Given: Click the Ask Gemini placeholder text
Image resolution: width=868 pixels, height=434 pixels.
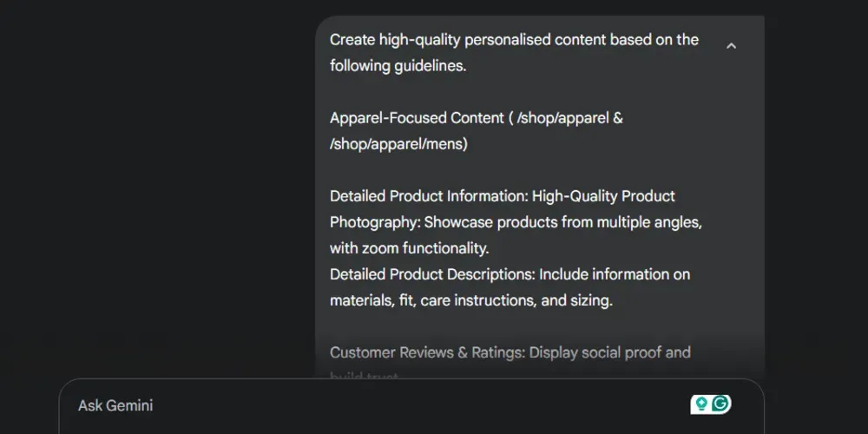Looking at the screenshot, I should [115, 405].
